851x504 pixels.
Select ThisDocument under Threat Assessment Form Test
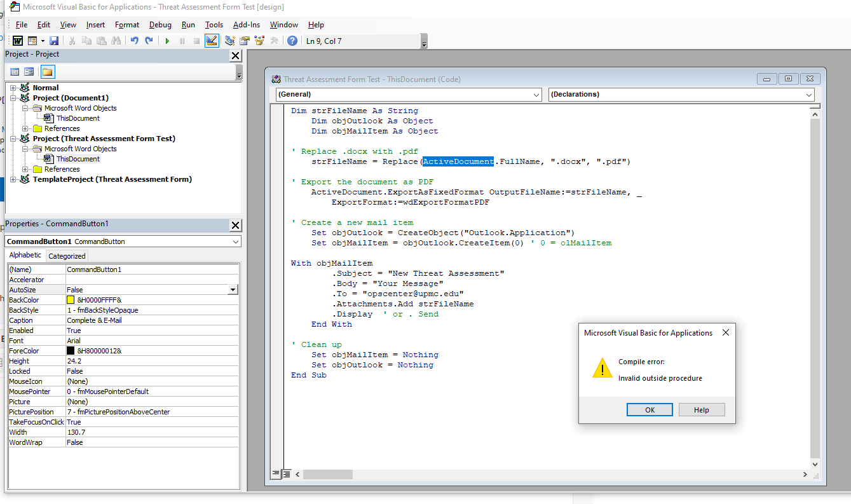[78, 159]
